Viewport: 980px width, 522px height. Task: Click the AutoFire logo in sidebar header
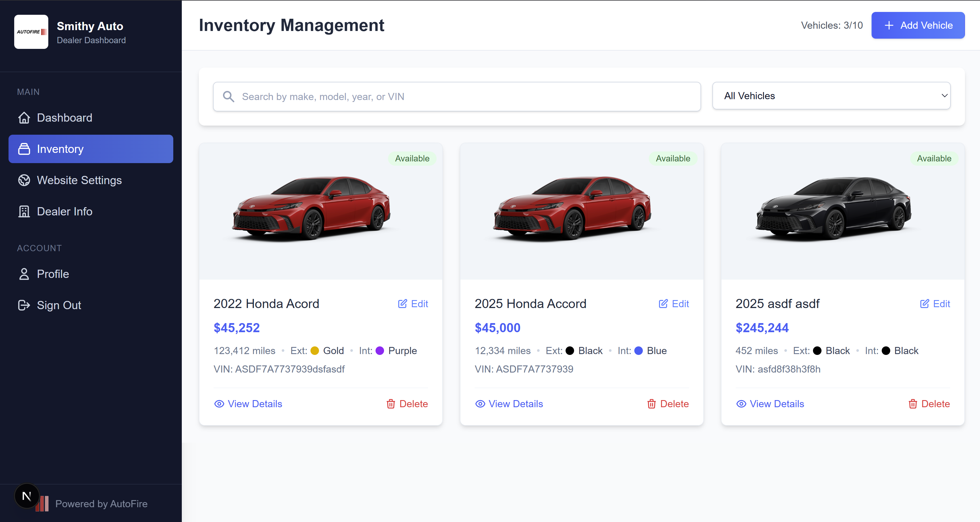click(31, 32)
